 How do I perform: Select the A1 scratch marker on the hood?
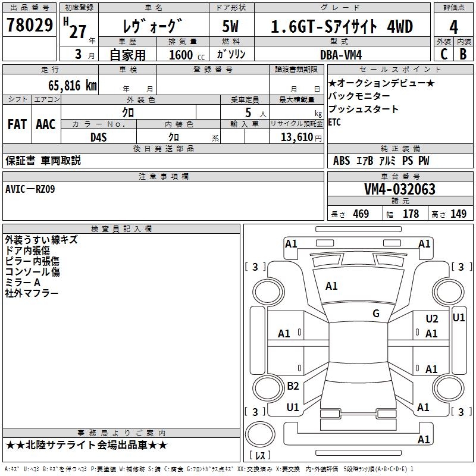pos(331,286)
